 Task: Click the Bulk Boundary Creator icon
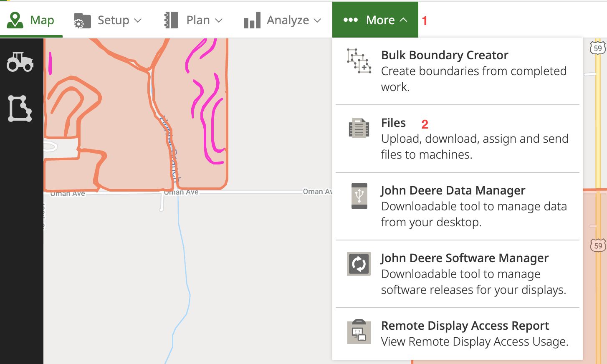click(x=359, y=61)
